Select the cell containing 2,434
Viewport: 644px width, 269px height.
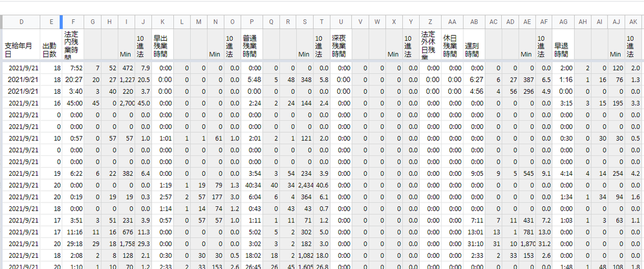tap(304, 185)
